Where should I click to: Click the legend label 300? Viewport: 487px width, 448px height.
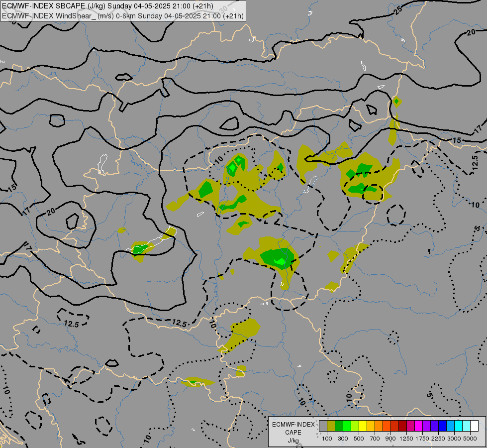343,439
